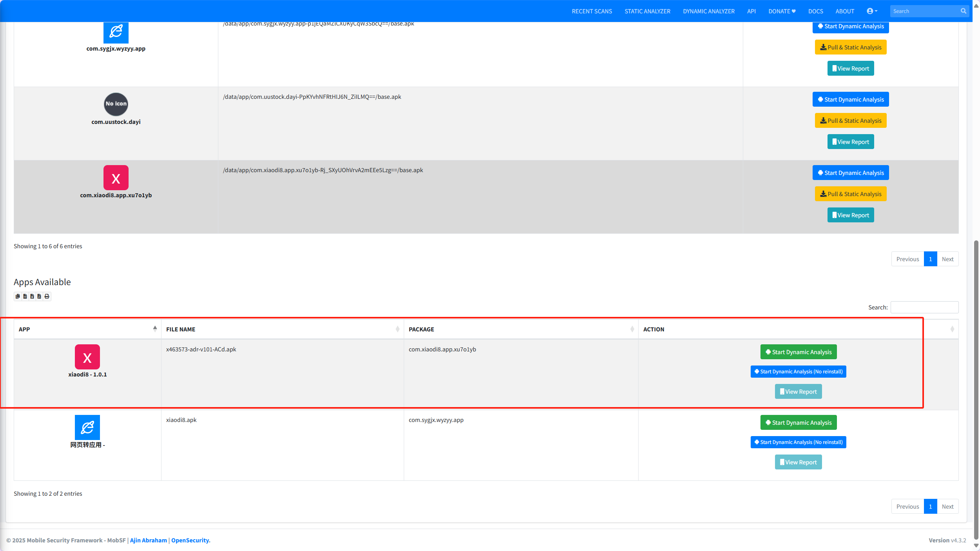The width and height of the screenshot is (980, 551).
Task: Click the blue planet icon of xiaodi8.apk app
Action: (87, 427)
